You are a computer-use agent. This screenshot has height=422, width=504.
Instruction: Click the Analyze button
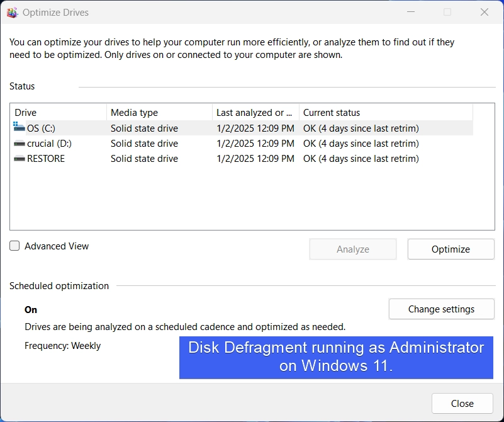click(x=353, y=249)
